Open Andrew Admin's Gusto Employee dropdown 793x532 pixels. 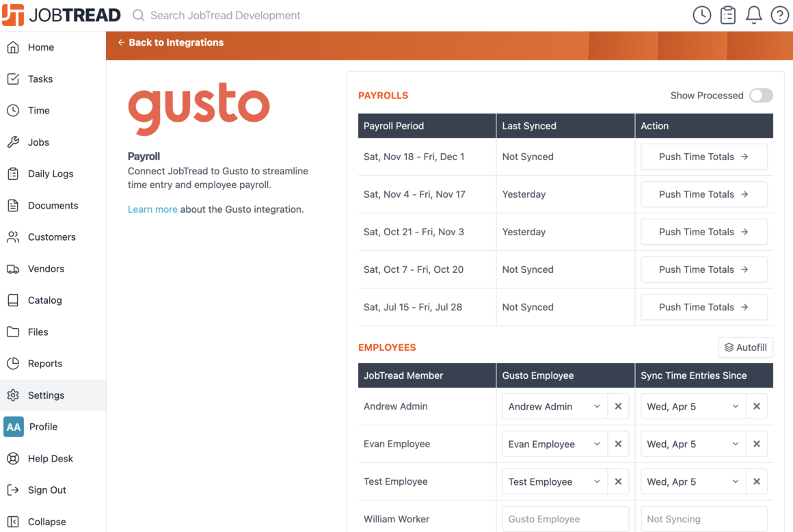click(x=555, y=406)
